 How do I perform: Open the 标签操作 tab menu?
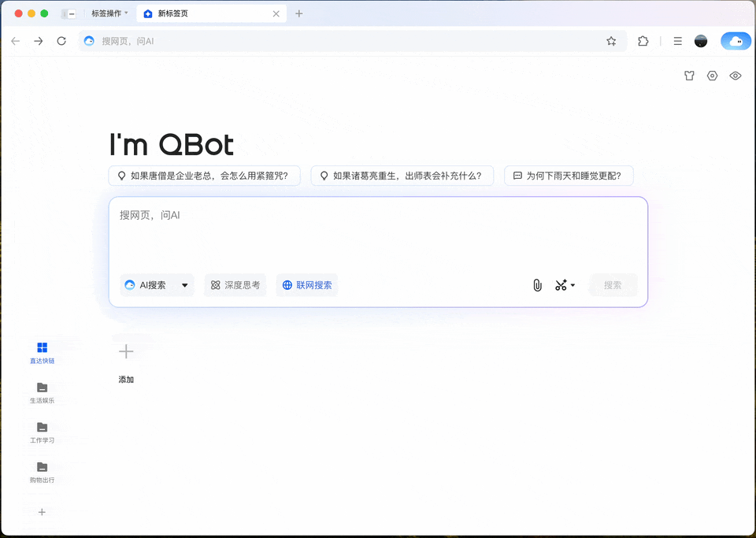(108, 13)
